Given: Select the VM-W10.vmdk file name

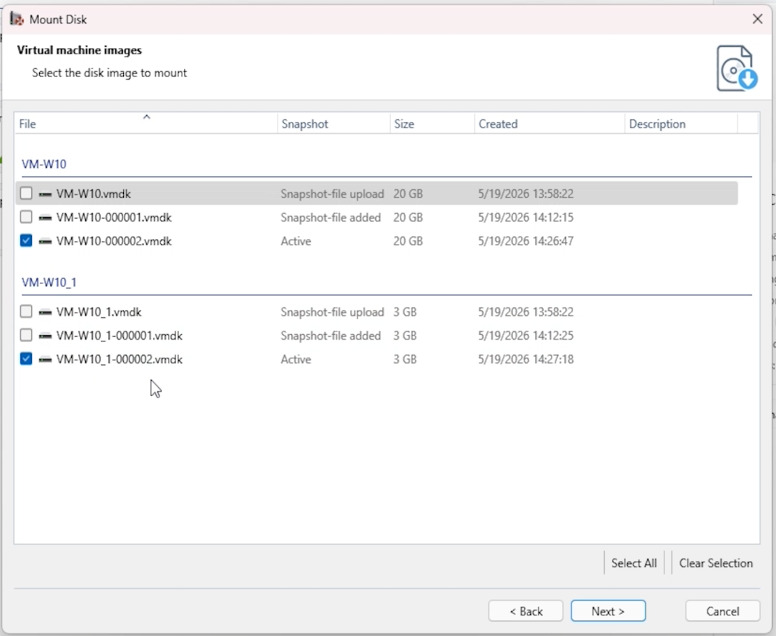Looking at the screenshot, I should pyautogui.click(x=94, y=194).
